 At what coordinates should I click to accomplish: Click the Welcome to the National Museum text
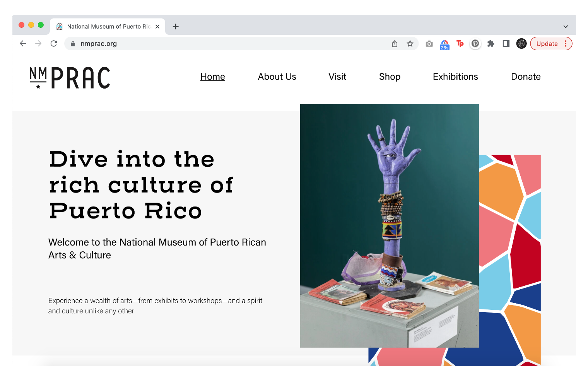pyautogui.click(x=157, y=249)
